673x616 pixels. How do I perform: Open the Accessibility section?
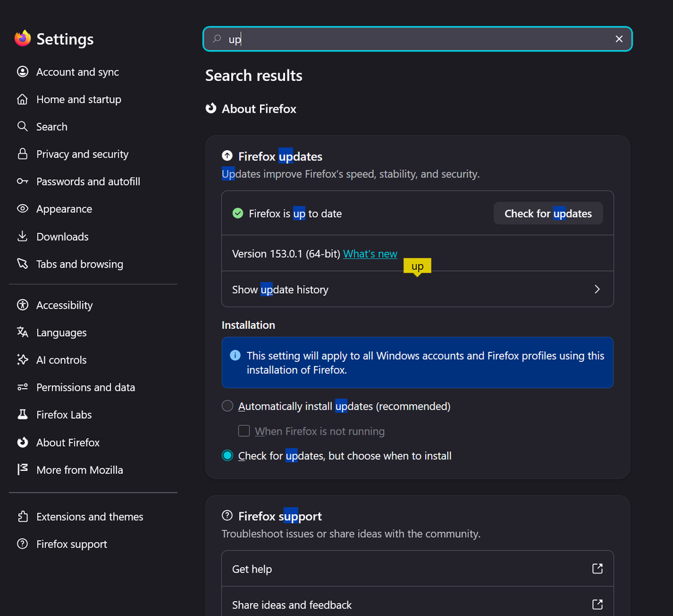click(65, 305)
